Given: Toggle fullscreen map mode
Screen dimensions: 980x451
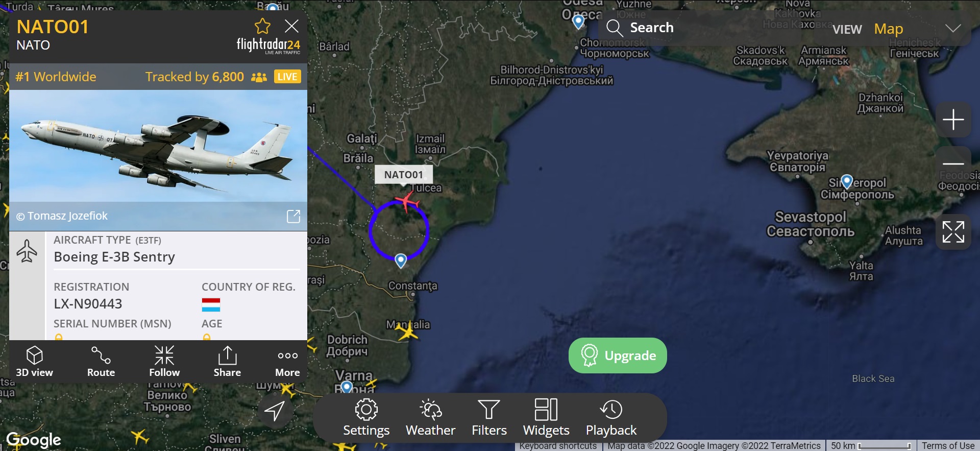Looking at the screenshot, I should click(x=953, y=232).
